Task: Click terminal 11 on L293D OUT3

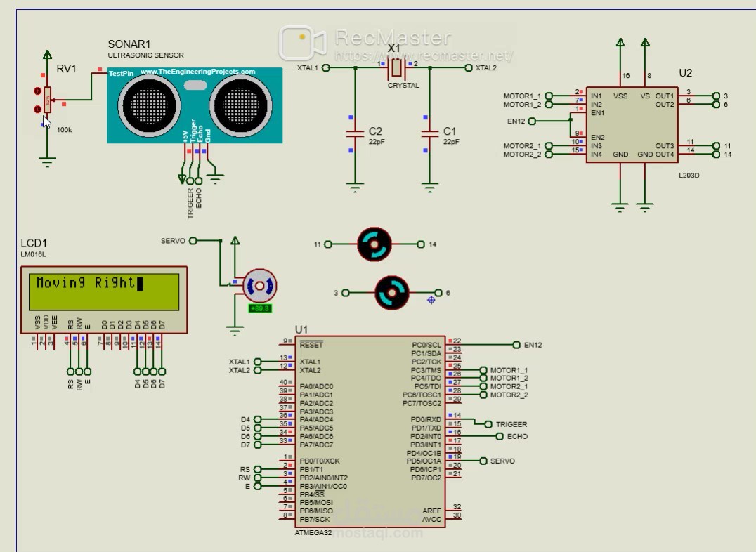Action: point(716,145)
